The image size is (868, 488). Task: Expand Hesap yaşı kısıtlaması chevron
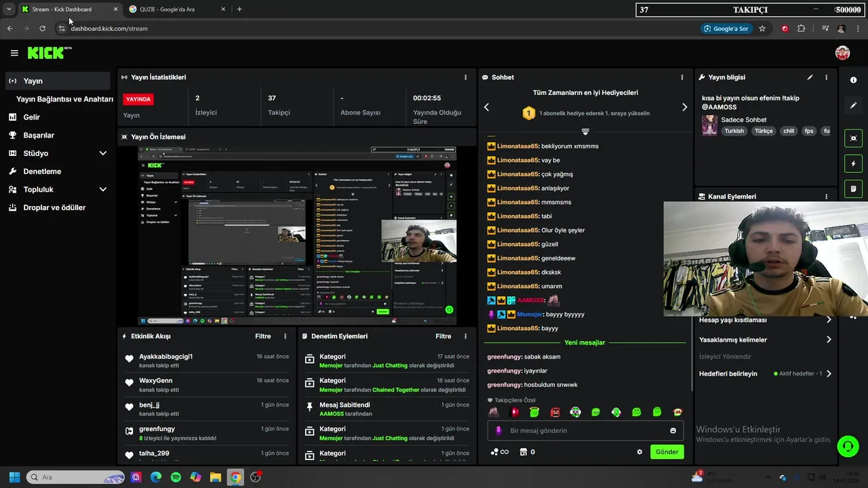[829, 320]
